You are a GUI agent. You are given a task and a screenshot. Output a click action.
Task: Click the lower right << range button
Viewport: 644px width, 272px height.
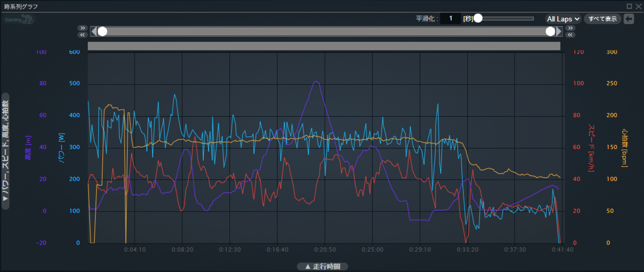(569, 35)
